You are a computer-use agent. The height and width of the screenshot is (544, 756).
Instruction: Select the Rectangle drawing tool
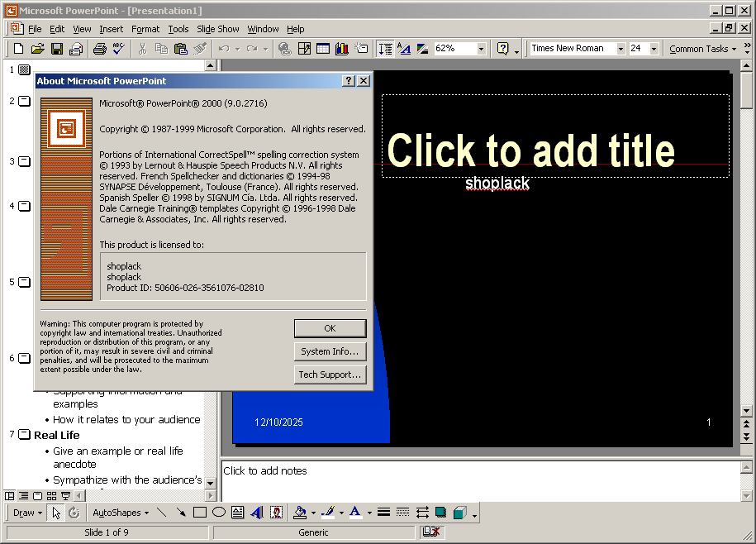pos(199,513)
